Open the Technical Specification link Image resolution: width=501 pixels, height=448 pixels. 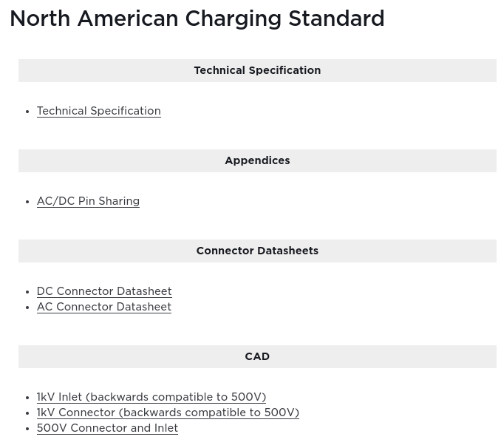[x=98, y=111]
